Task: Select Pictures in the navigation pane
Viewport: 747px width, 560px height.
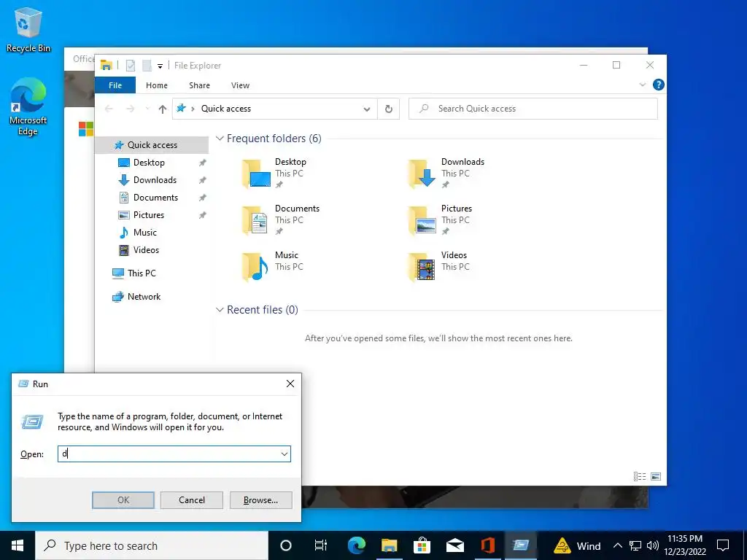Action: [x=149, y=215]
